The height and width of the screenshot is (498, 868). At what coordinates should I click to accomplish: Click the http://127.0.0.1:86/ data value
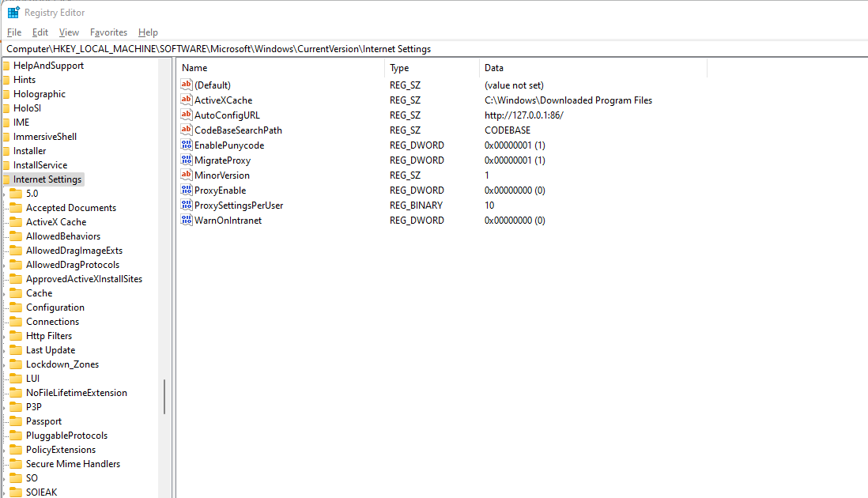(523, 115)
